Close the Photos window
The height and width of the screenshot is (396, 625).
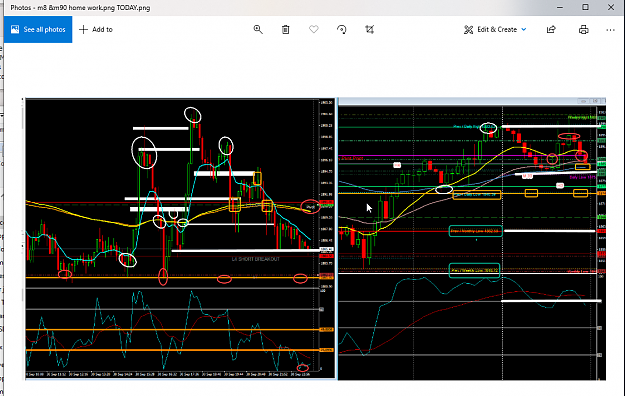(x=611, y=7)
